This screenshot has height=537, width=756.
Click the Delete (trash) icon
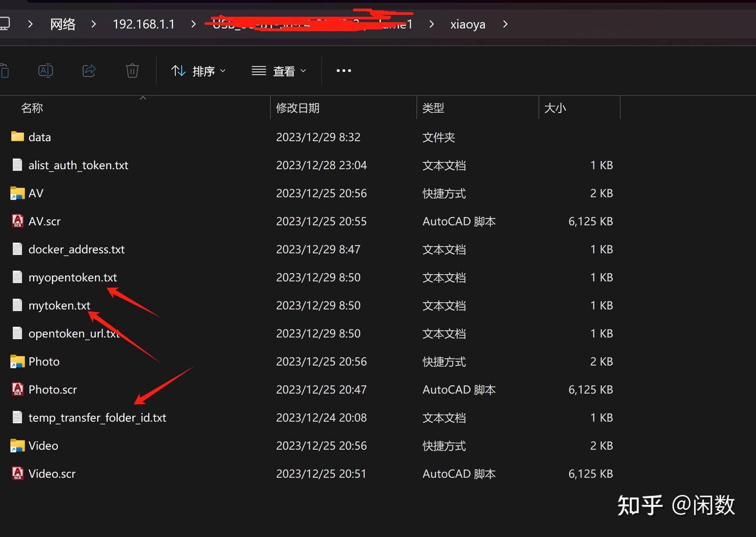[132, 70]
